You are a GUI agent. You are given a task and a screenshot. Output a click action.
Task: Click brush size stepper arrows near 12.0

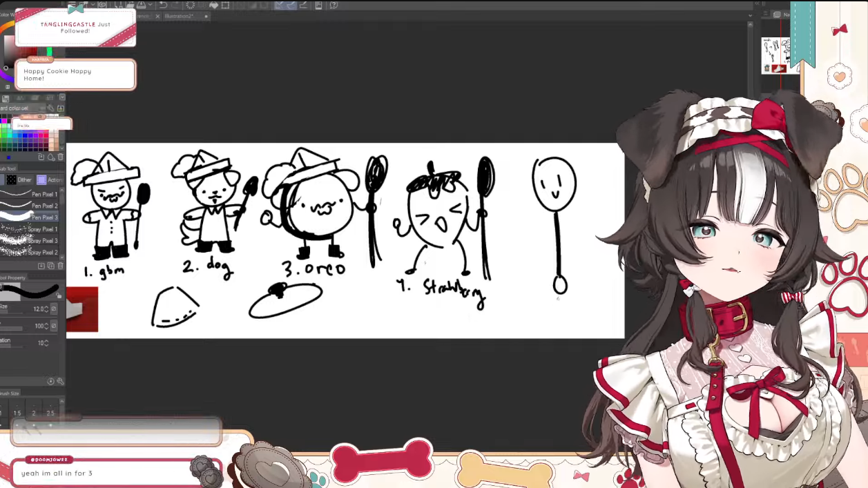click(x=46, y=309)
